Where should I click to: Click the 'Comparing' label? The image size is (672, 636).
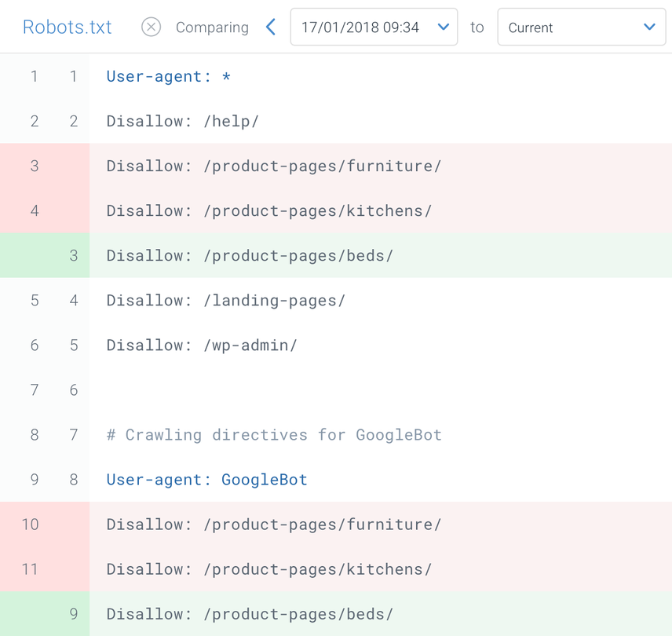[x=212, y=27]
